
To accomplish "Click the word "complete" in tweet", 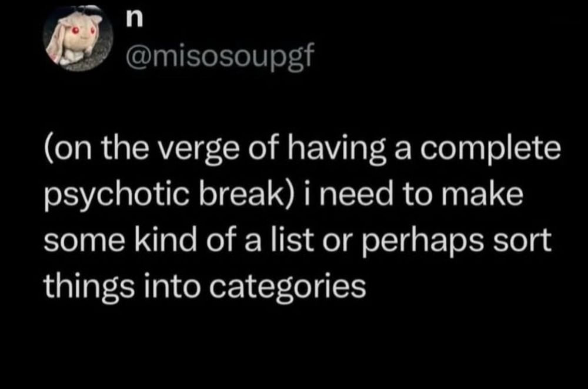I will [x=490, y=151].
